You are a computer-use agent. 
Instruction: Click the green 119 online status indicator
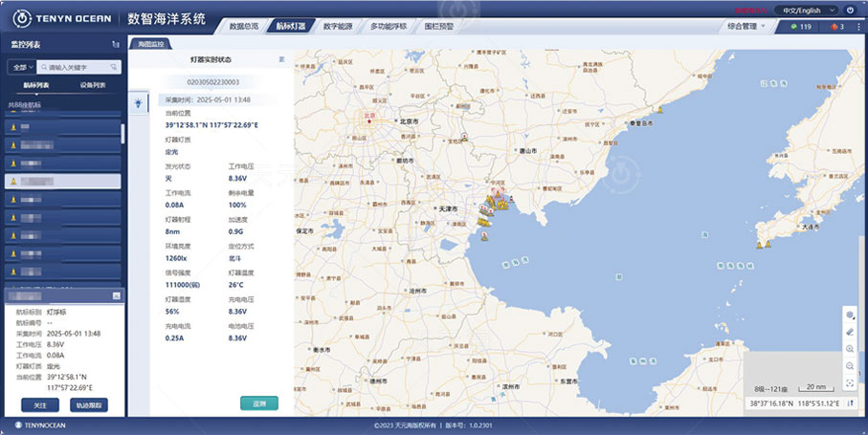[x=802, y=27]
